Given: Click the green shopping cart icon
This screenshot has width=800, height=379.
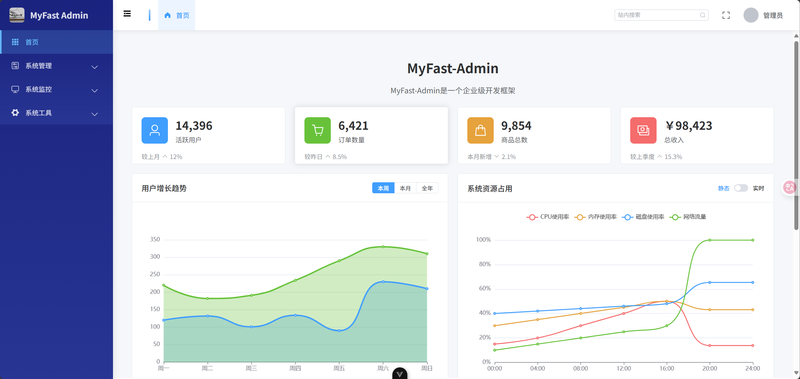Looking at the screenshot, I should 317,131.
